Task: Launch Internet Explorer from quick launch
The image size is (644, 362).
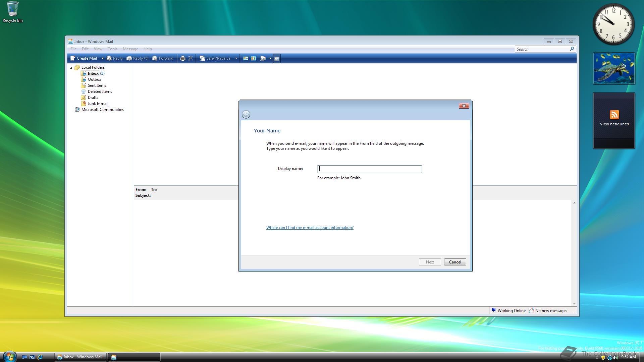Action: (x=40, y=357)
